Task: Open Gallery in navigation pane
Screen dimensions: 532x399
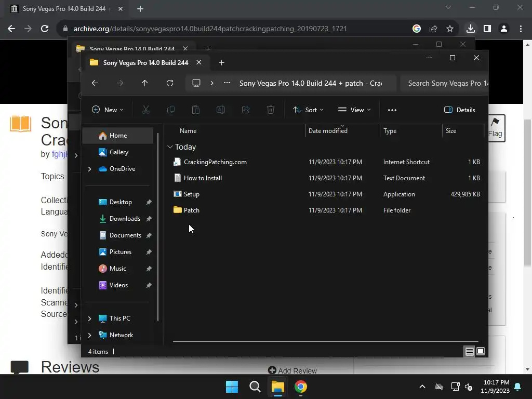Action: pos(118,152)
